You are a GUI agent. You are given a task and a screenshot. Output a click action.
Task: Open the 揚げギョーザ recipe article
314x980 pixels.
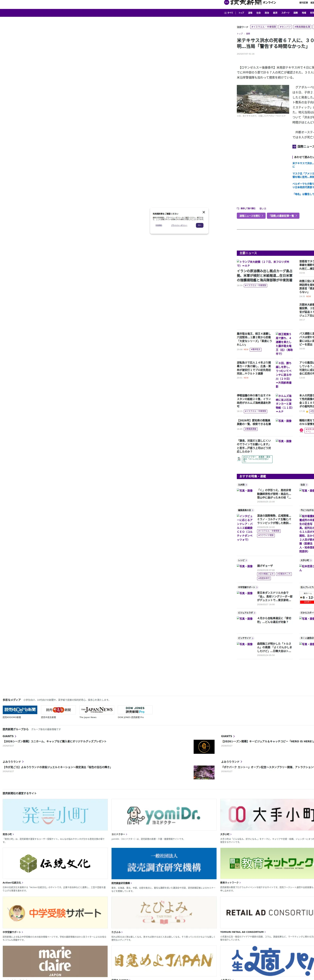tap(265, 566)
